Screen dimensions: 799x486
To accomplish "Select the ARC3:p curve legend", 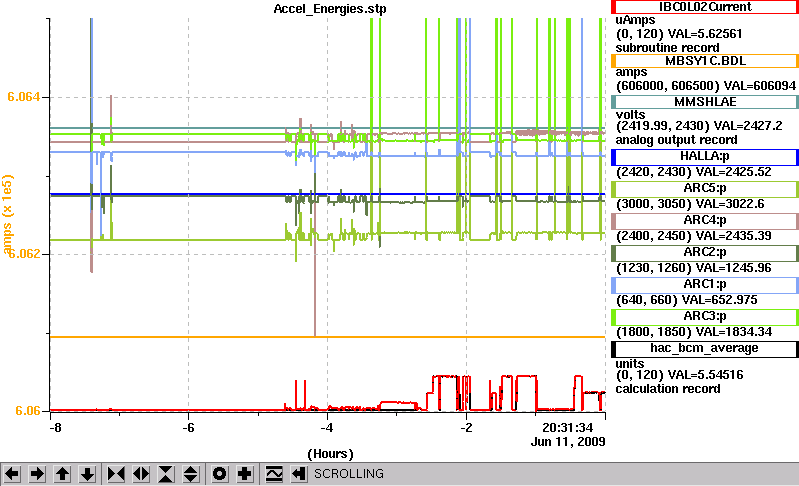I will click(705, 317).
